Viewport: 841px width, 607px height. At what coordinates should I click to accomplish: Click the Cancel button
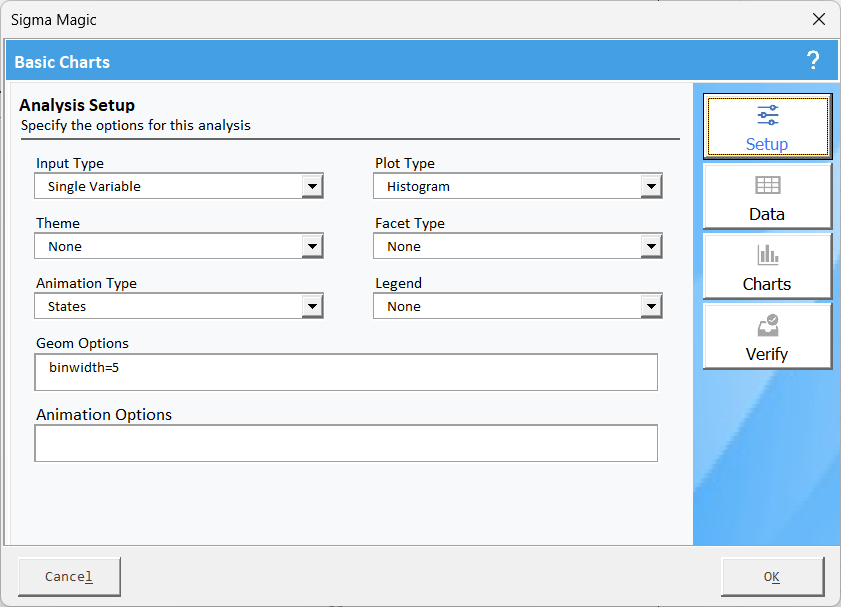pyautogui.click(x=69, y=576)
